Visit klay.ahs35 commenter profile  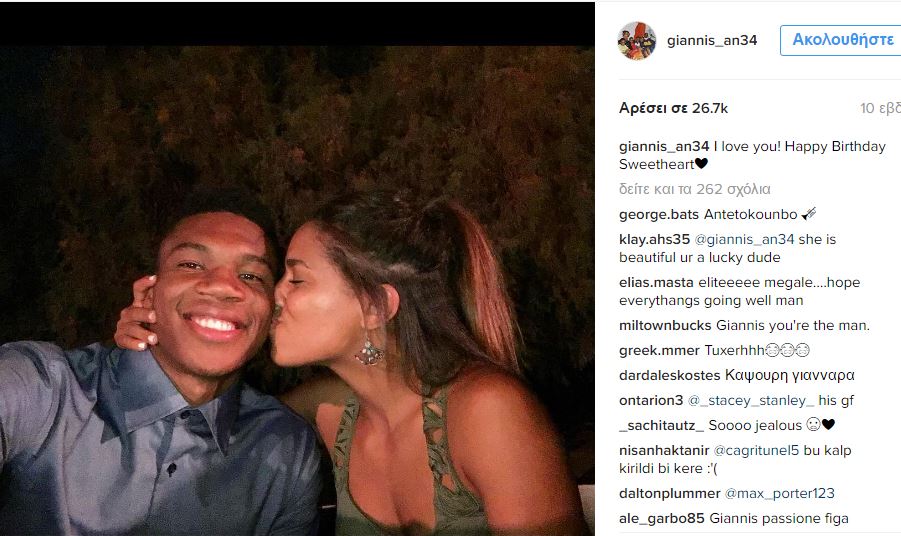click(x=655, y=240)
